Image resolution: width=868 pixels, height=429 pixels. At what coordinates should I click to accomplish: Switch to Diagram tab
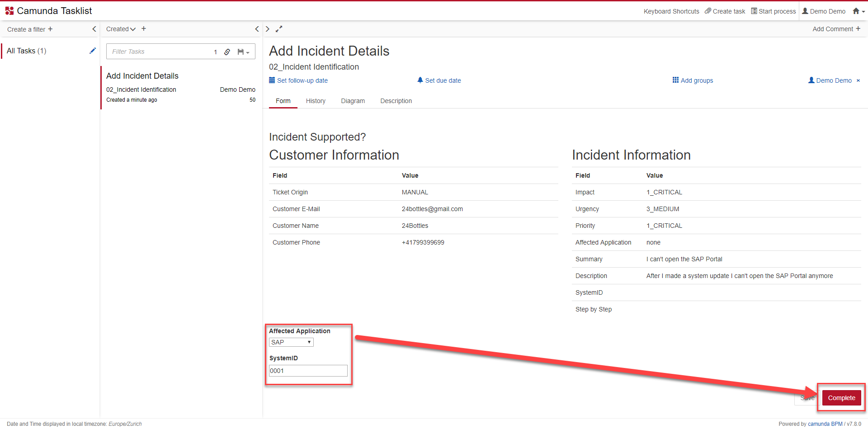pyautogui.click(x=353, y=101)
